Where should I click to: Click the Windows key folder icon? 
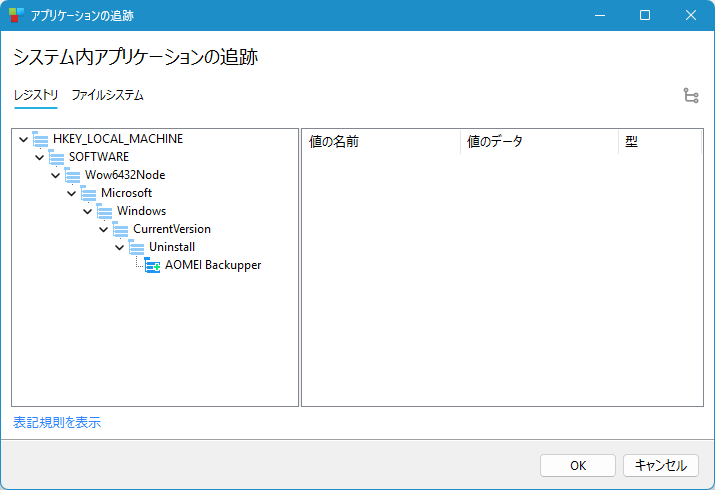click(x=105, y=211)
